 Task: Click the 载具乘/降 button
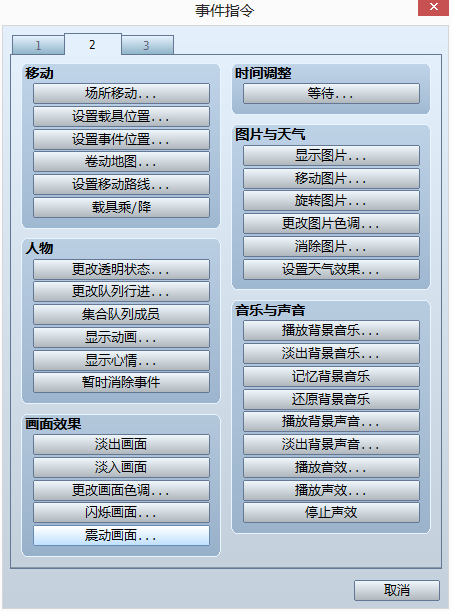(121, 207)
